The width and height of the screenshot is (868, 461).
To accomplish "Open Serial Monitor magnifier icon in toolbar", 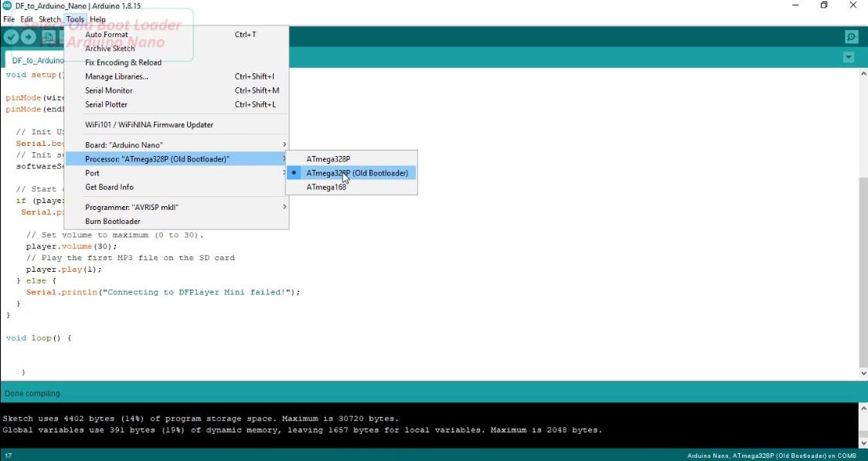I will (x=852, y=37).
